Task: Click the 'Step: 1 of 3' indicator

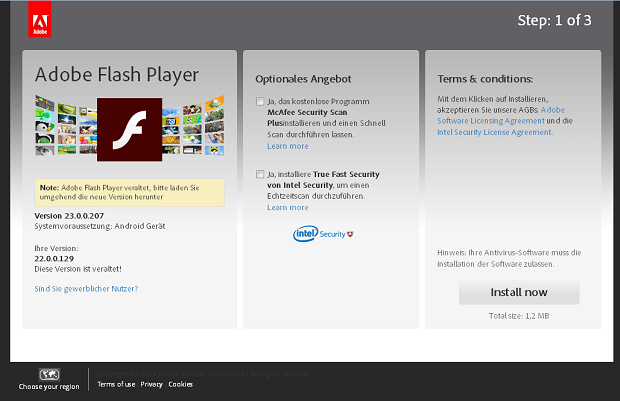Action: 554,20
